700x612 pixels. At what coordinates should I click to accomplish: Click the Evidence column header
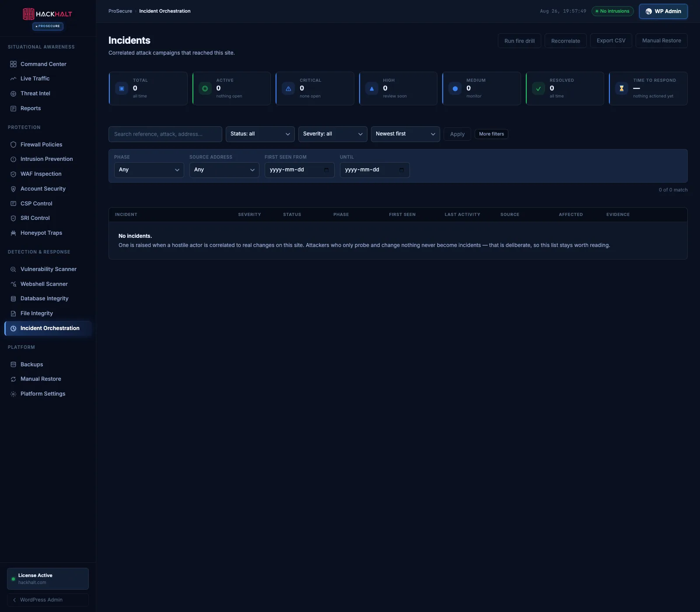coord(618,215)
